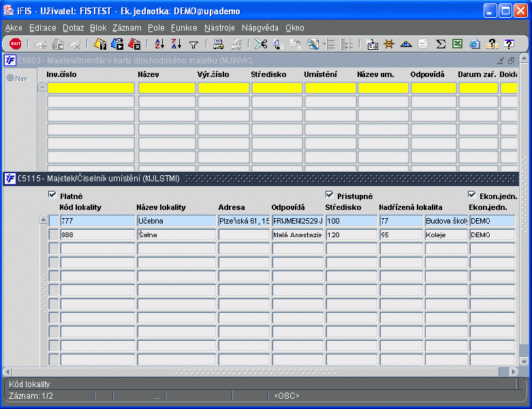Image resolution: width=532 pixels, height=409 pixels.
Task: Open the Záznam menu
Action: tap(127, 28)
